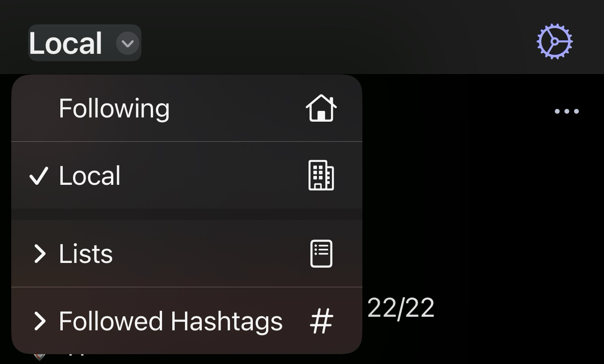Image resolution: width=604 pixels, height=364 pixels.
Task: Choose the Local menu entry
Action: tap(187, 175)
